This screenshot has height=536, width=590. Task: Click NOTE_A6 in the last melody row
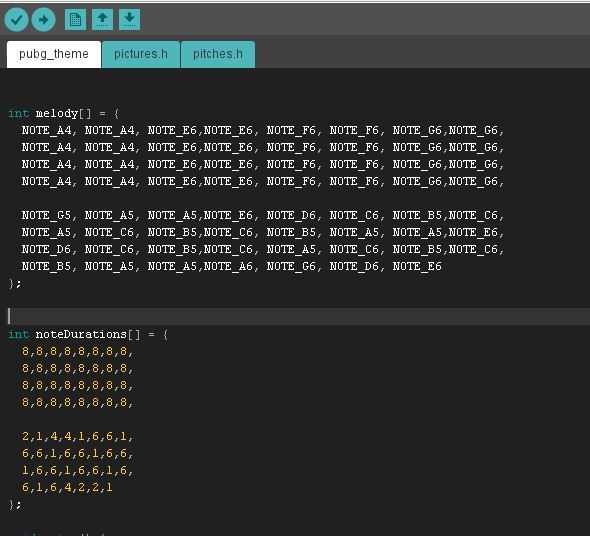point(228,266)
